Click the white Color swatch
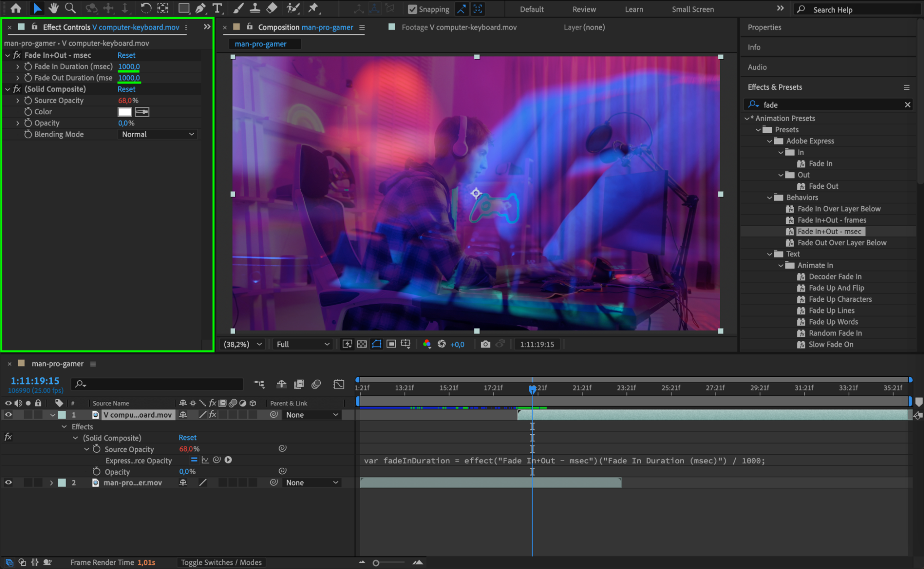The width and height of the screenshot is (924, 569). point(125,112)
